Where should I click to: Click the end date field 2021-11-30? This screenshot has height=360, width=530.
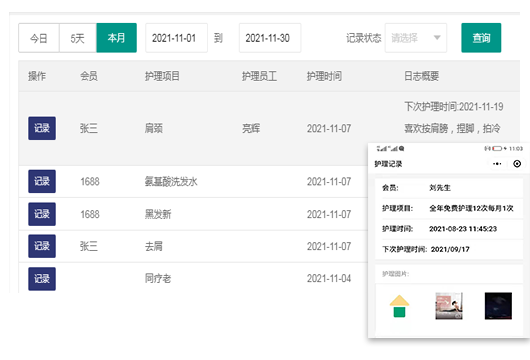(270, 38)
